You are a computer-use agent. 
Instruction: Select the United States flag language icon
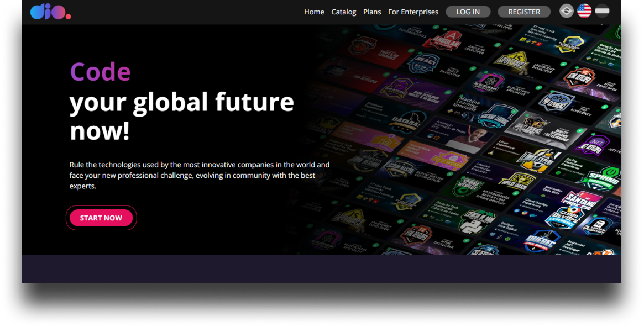(584, 11)
